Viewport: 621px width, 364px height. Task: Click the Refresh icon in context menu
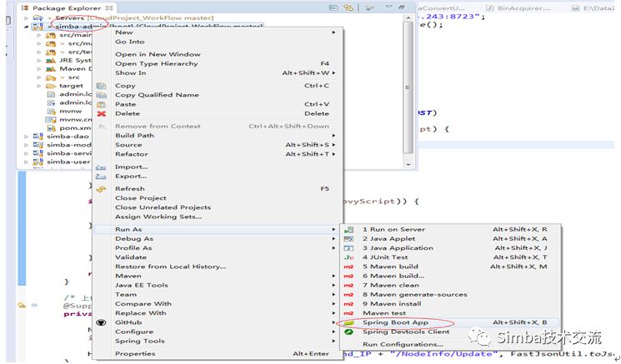[101, 189]
